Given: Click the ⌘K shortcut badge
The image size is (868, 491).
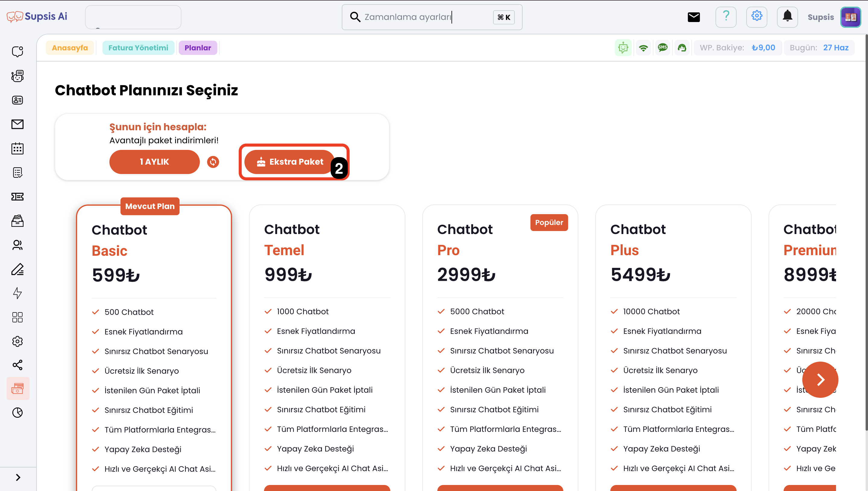Looking at the screenshot, I should pos(504,17).
